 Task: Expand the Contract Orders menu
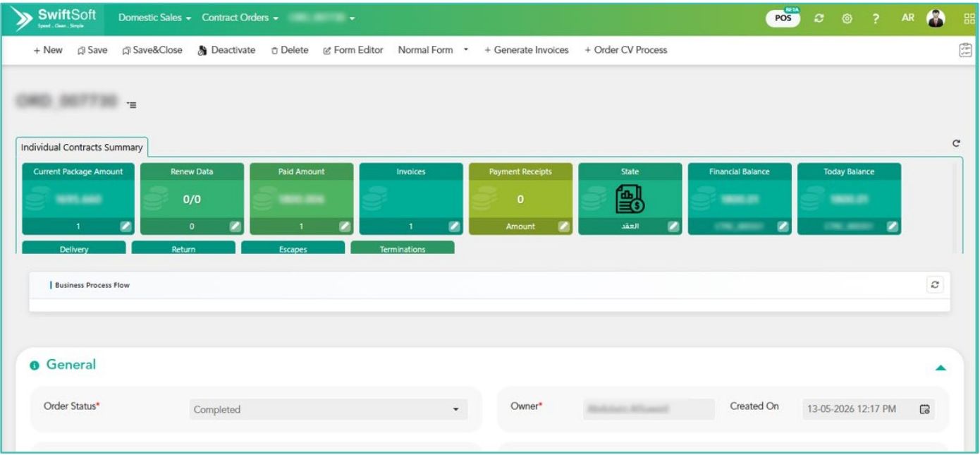(x=240, y=18)
